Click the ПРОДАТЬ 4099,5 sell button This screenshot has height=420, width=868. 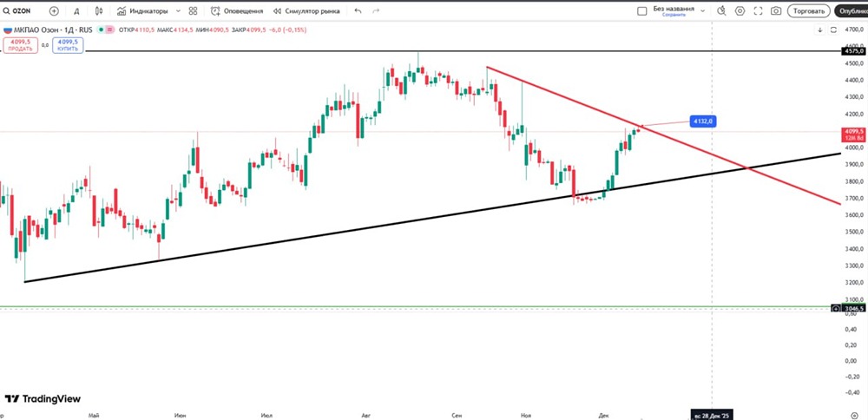19,45
